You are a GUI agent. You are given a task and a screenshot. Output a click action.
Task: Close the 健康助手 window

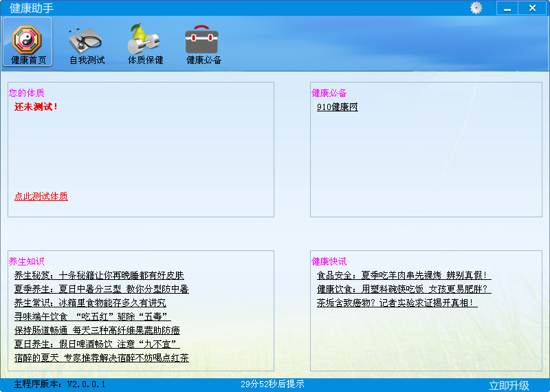(x=532, y=8)
